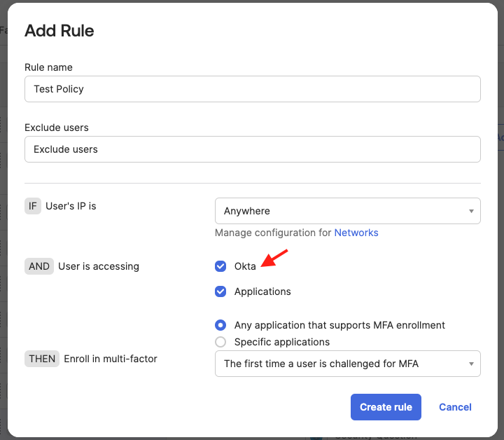Click the Add Rule dialog heading
Viewport: 504px width, 440px height.
[59, 31]
